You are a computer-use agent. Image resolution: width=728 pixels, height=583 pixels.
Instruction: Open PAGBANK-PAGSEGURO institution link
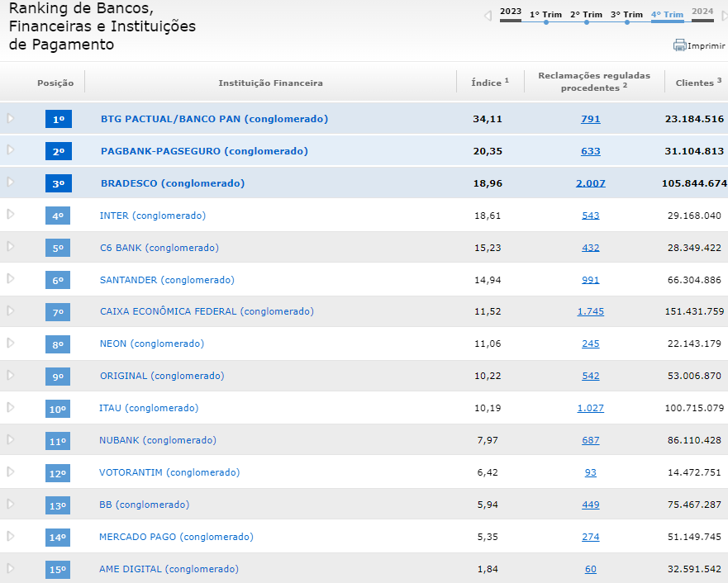tap(204, 151)
